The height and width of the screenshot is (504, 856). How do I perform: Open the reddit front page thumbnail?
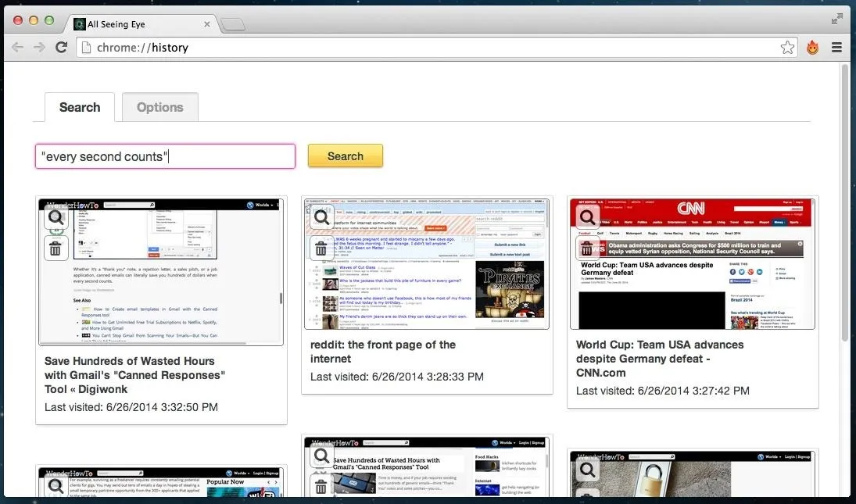pyautogui.click(x=426, y=263)
